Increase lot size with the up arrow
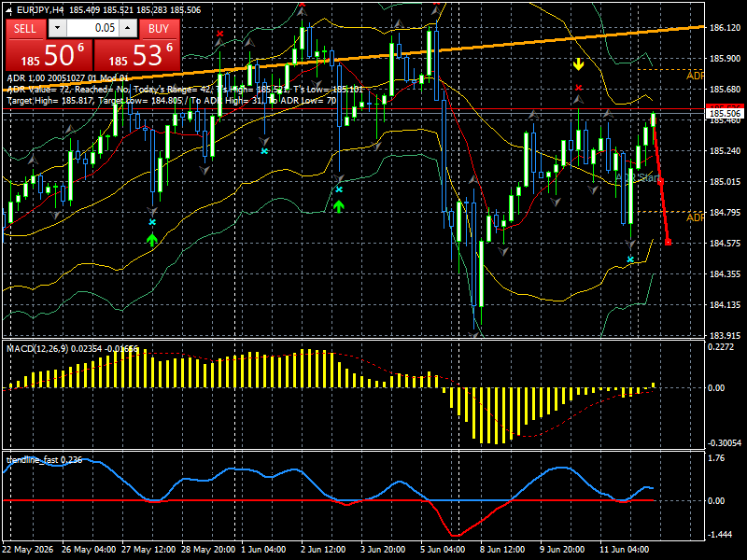The width and height of the screenshot is (747, 560). click(x=128, y=29)
